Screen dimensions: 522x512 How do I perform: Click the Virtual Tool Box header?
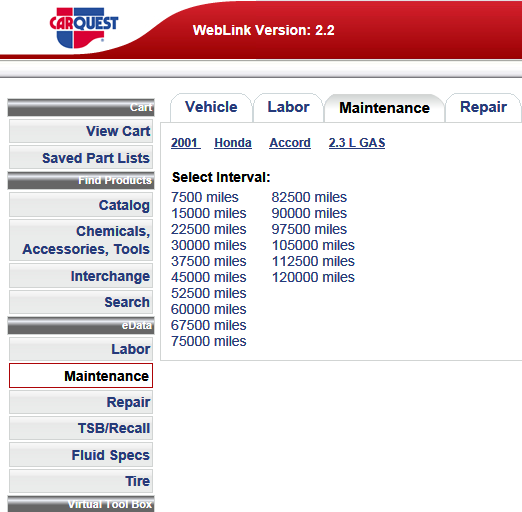point(81,504)
